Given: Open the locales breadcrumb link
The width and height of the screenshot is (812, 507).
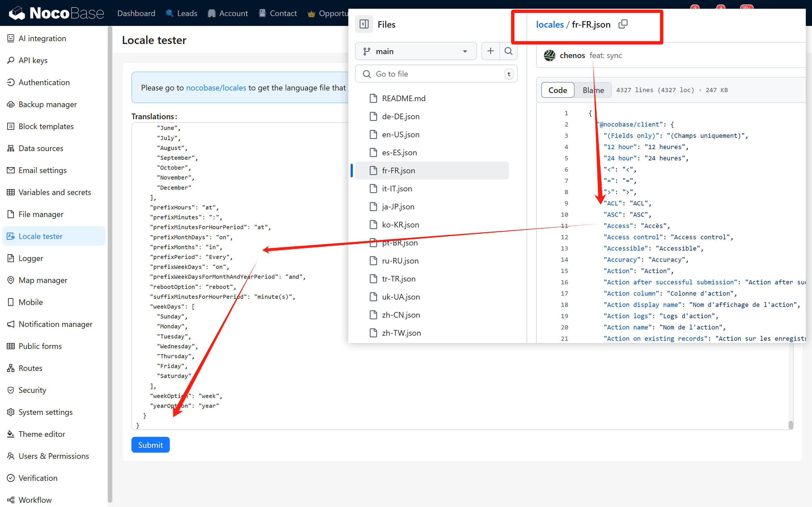Looking at the screenshot, I should click(550, 25).
